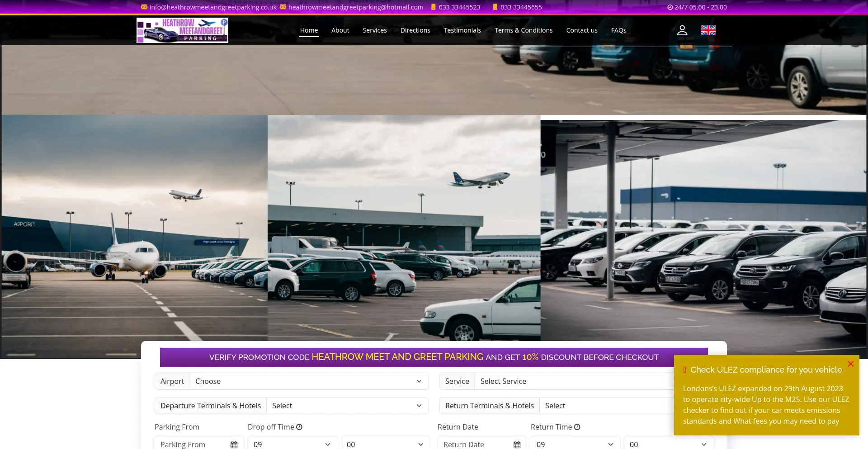Expand the Airport Choose dropdown

[309, 381]
